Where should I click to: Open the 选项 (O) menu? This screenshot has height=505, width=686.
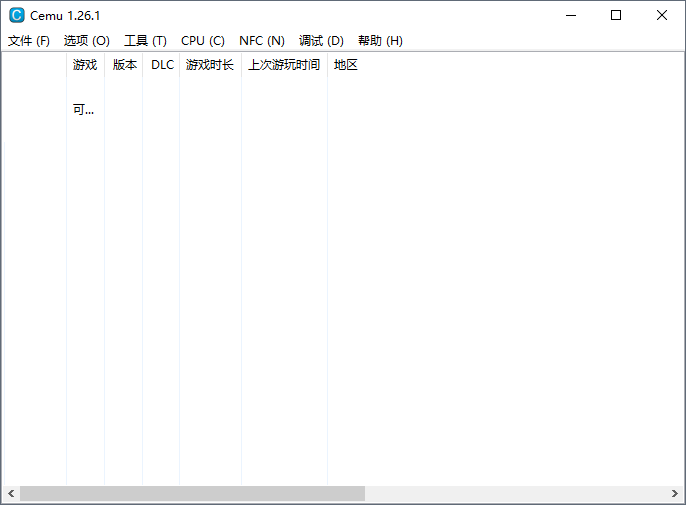click(x=87, y=41)
